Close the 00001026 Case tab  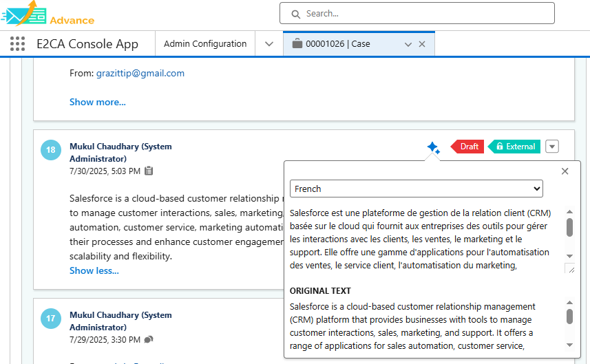click(x=422, y=44)
